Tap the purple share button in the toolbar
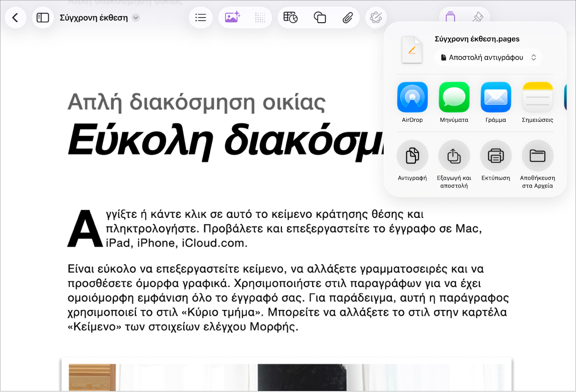This screenshot has width=576, height=392. tap(450, 16)
